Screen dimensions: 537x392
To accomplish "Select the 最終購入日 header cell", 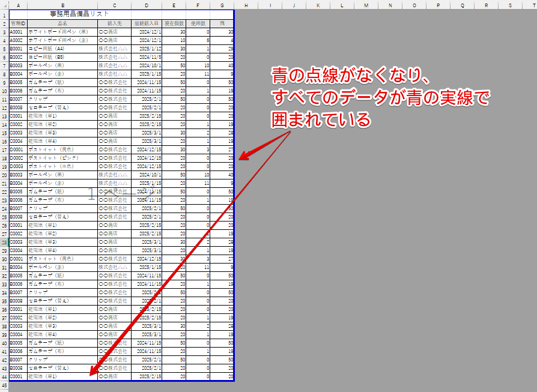I will pos(147,23).
